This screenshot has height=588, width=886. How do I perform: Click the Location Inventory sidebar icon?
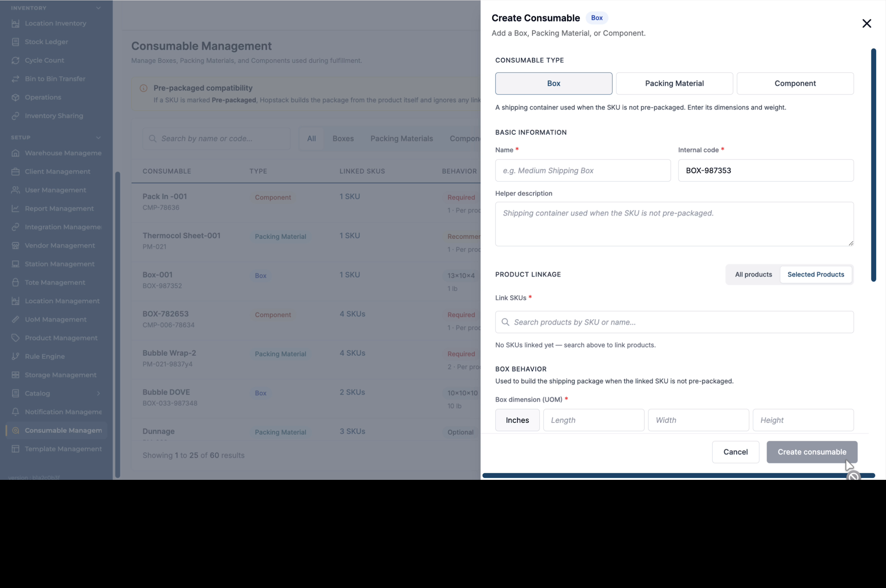coord(16,23)
